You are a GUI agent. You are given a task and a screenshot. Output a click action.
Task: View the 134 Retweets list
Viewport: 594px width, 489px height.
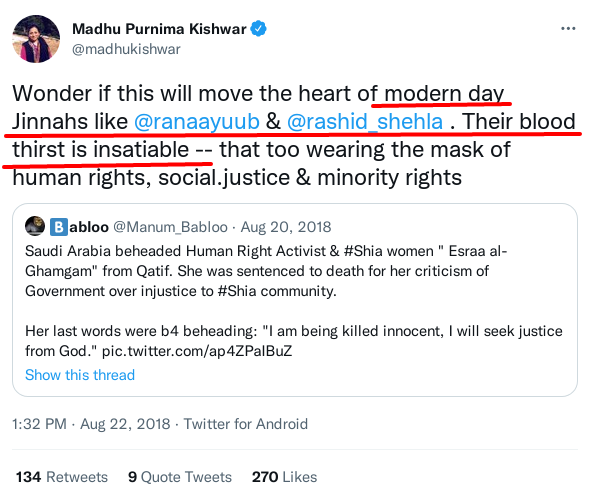pos(62,477)
